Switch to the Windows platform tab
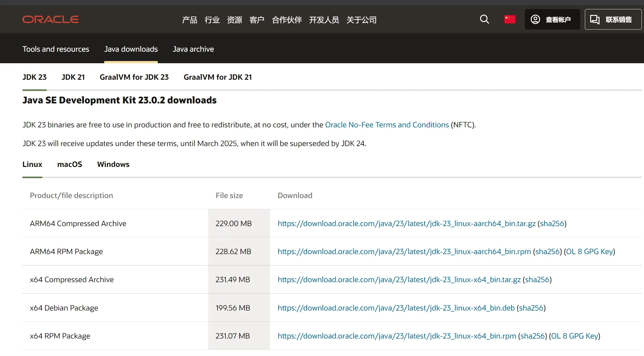Viewport: 644px width, 356px height. (113, 164)
